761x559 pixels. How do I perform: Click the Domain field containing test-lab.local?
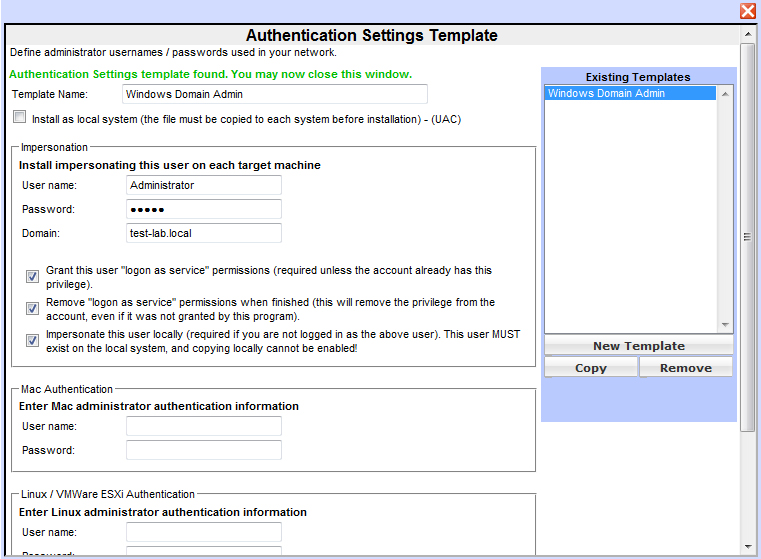tap(204, 233)
